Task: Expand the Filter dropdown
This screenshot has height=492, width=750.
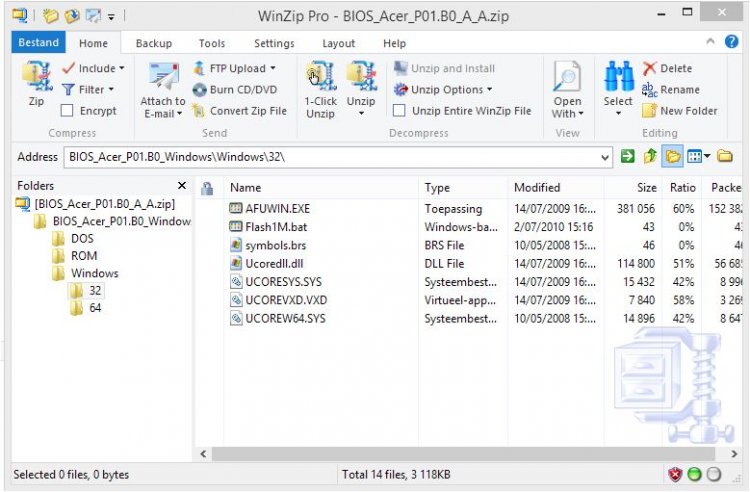Action: (x=90, y=90)
